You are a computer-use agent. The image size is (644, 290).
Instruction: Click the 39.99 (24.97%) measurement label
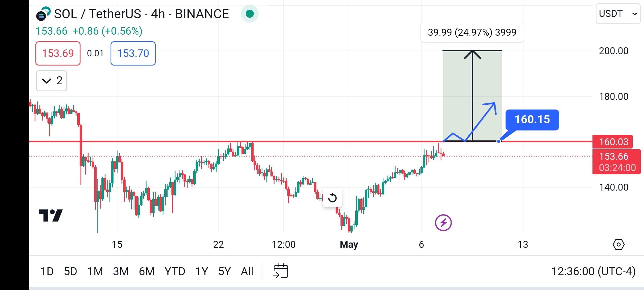tap(472, 32)
